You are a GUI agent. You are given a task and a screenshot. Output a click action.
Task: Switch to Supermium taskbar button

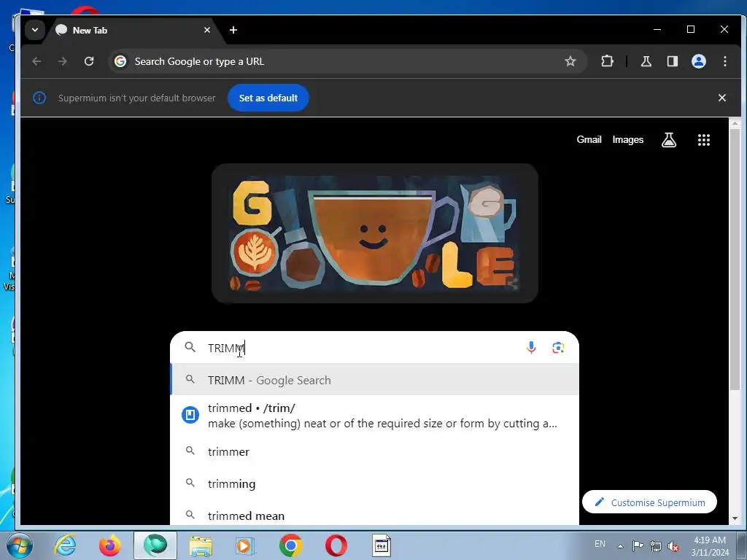pos(155,545)
